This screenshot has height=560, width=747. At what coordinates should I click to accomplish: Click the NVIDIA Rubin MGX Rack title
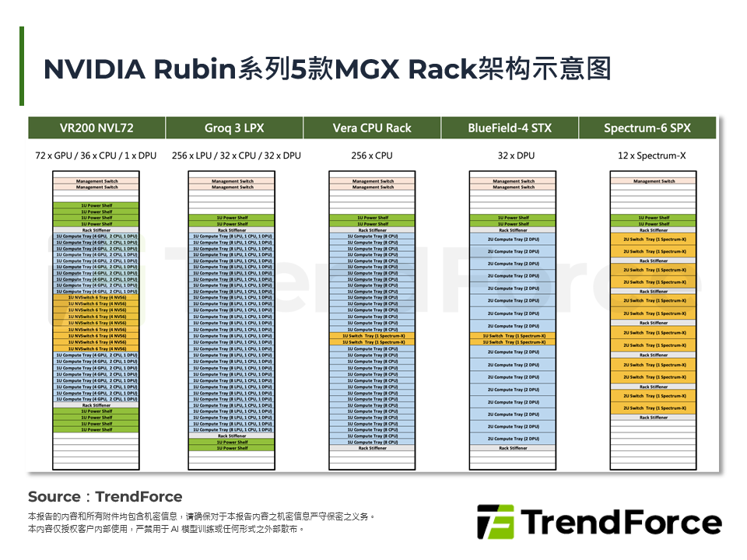coord(328,69)
